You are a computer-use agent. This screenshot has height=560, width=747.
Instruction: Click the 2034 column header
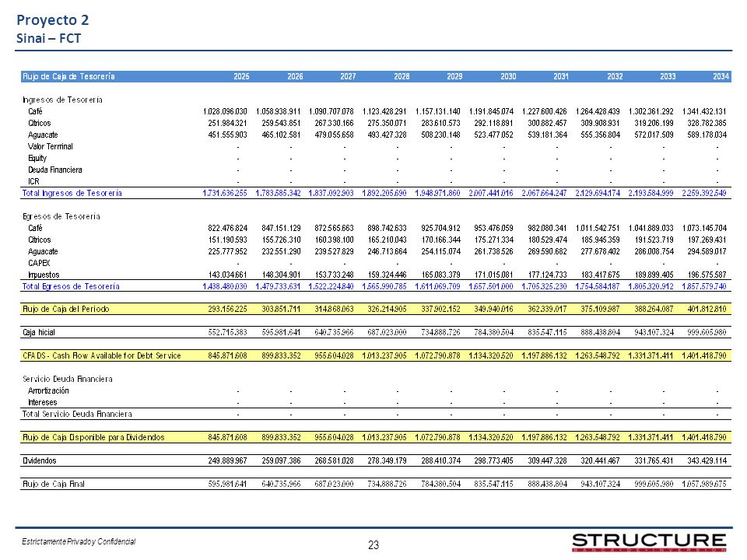(721, 76)
